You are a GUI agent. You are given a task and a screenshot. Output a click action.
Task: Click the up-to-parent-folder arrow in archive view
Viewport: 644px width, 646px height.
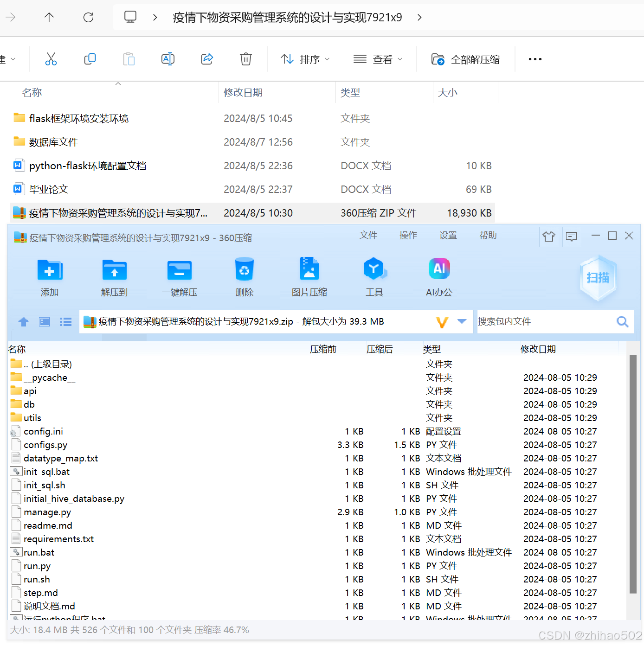(23, 321)
